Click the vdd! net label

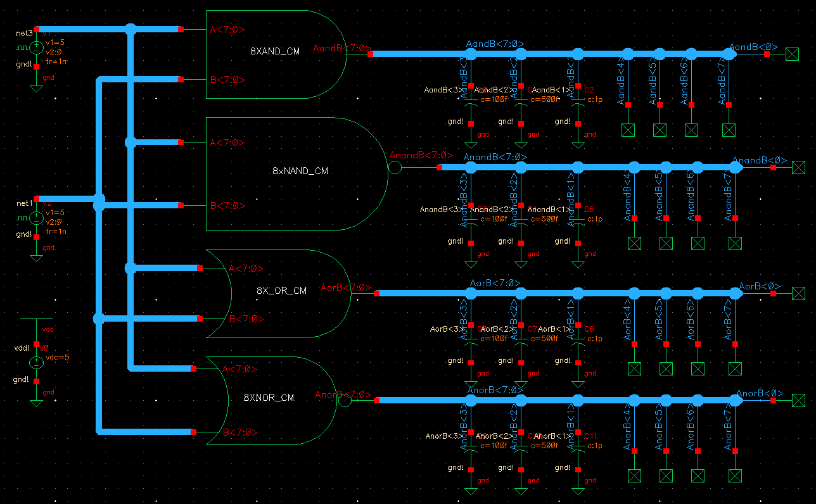point(22,348)
